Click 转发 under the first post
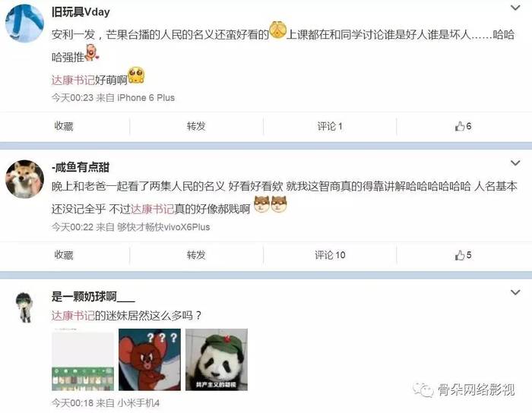 coord(196,126)
